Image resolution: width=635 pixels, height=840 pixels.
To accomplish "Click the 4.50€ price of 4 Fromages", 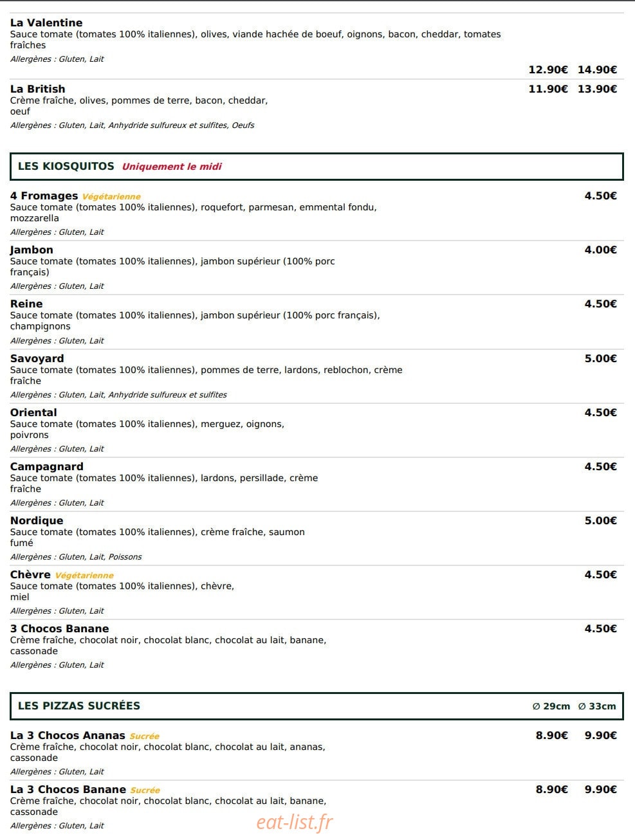I will click(601, 196).
